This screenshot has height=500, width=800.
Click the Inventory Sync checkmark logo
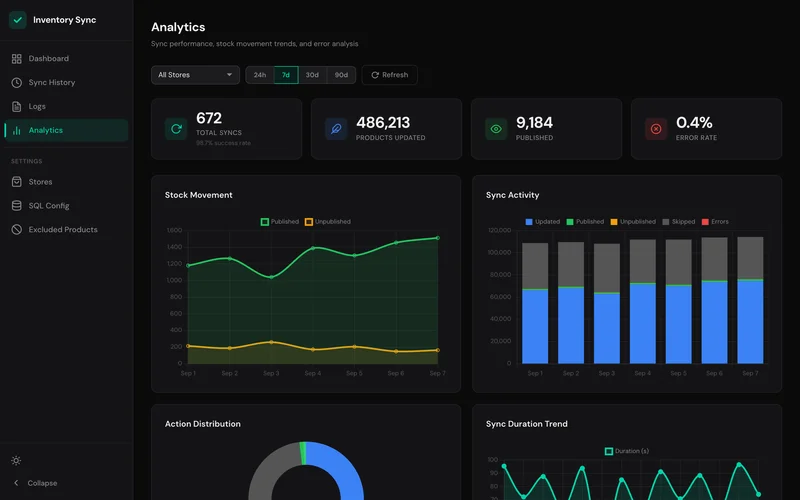[x=18, y=20]
